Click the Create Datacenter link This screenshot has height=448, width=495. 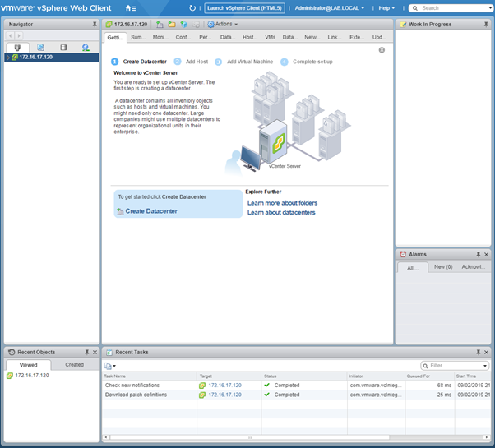tap(151, 211)
